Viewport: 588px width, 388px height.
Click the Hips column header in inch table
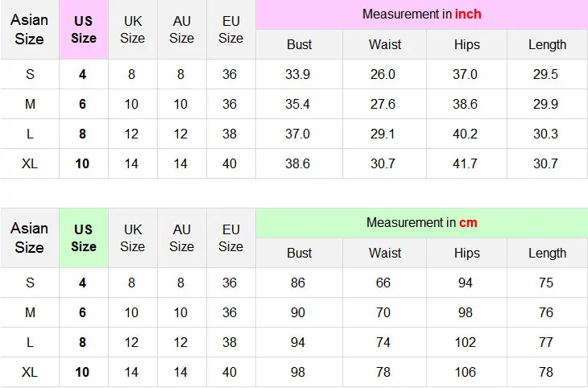point(467,44)
